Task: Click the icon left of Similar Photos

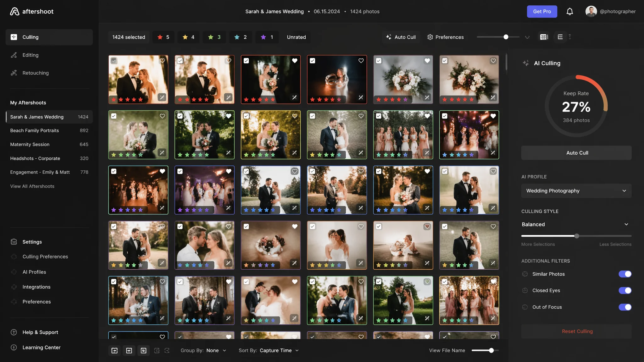Action: [x=525, y=274]
